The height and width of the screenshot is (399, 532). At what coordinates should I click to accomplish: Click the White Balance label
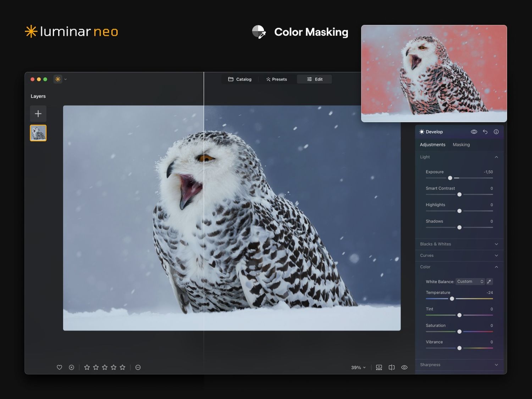pyautogui.click(x=440, y=282)
